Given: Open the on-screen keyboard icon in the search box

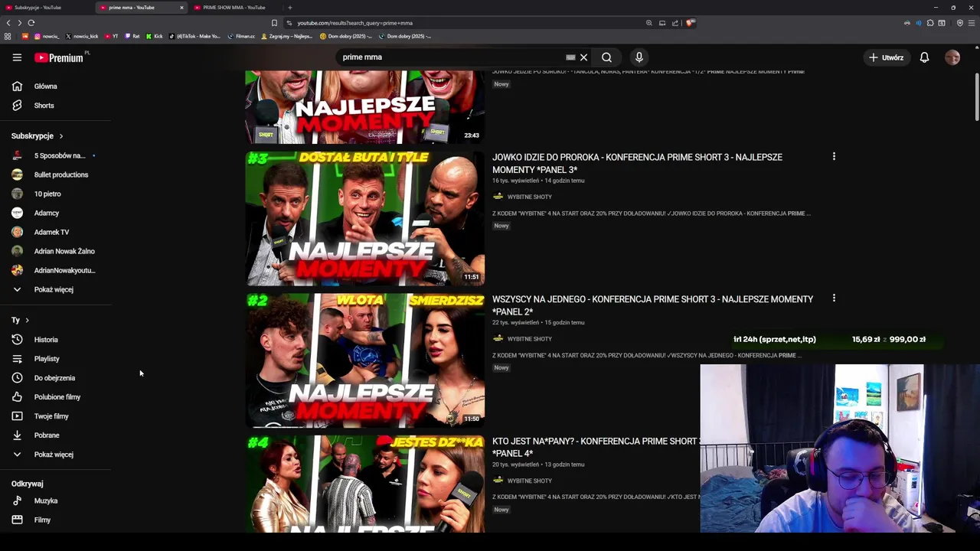Looking at the screenshot, I should pyautogui.click(x=570, y=57).
